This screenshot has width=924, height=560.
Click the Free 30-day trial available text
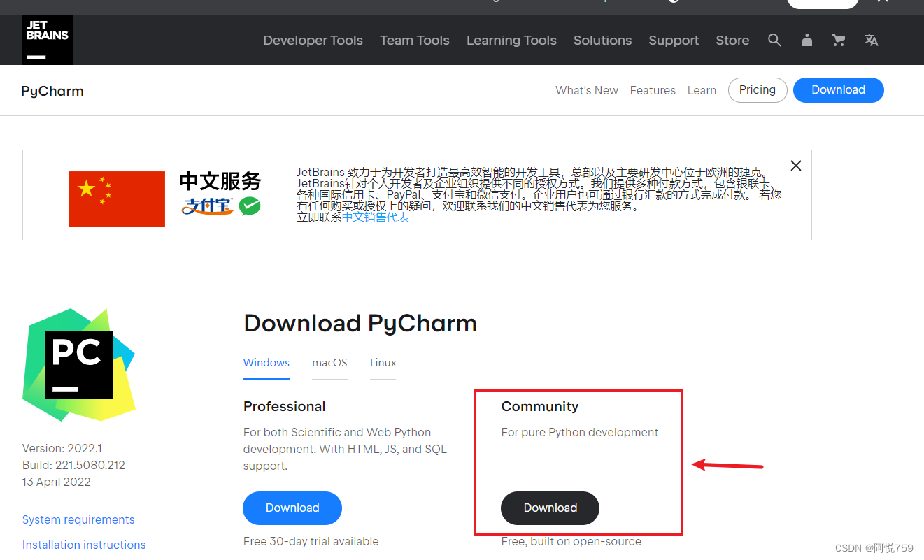click(311, 541)
